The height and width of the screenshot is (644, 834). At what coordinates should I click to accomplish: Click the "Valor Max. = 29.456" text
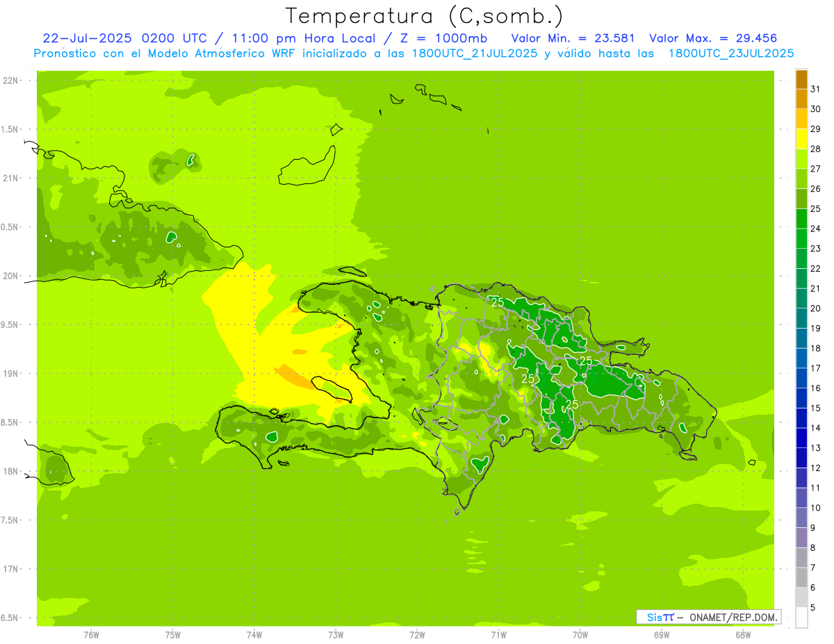pyautogui.click(x=713, y=38)
